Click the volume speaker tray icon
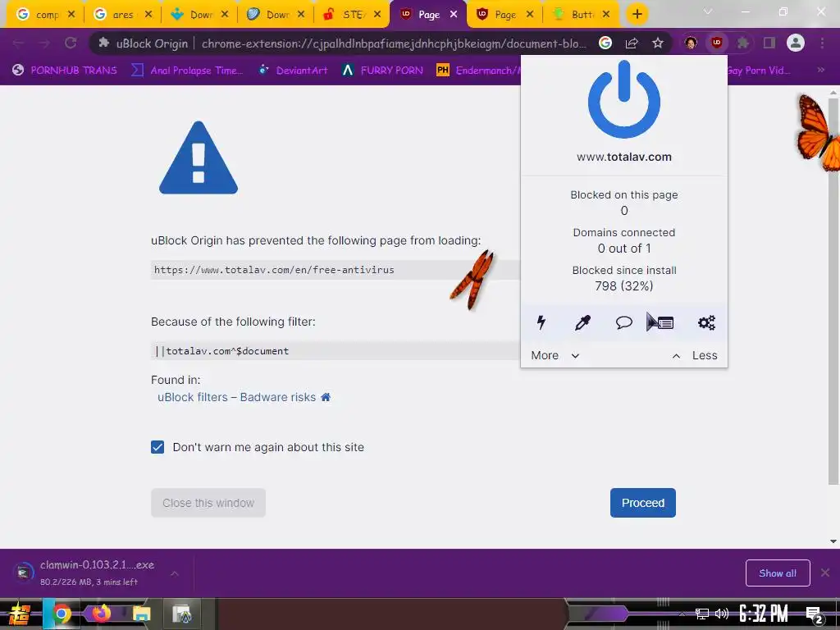 click(722, 614)
